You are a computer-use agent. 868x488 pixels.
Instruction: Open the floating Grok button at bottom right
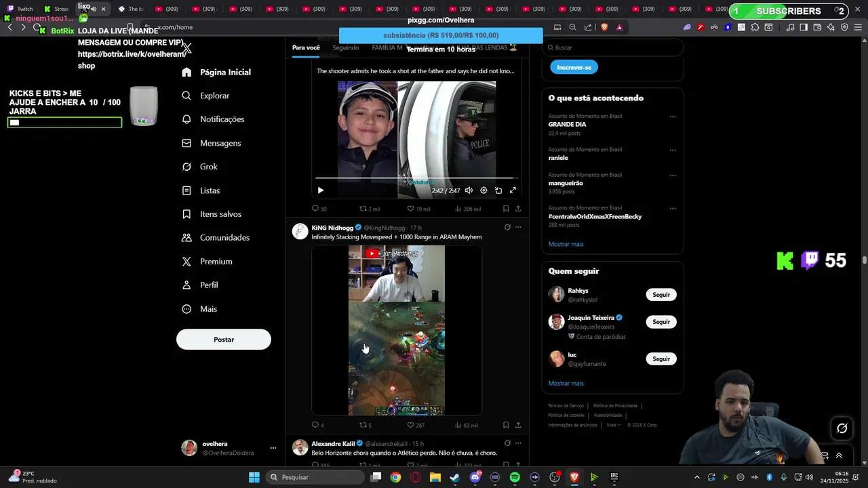(x=842, y=428)
